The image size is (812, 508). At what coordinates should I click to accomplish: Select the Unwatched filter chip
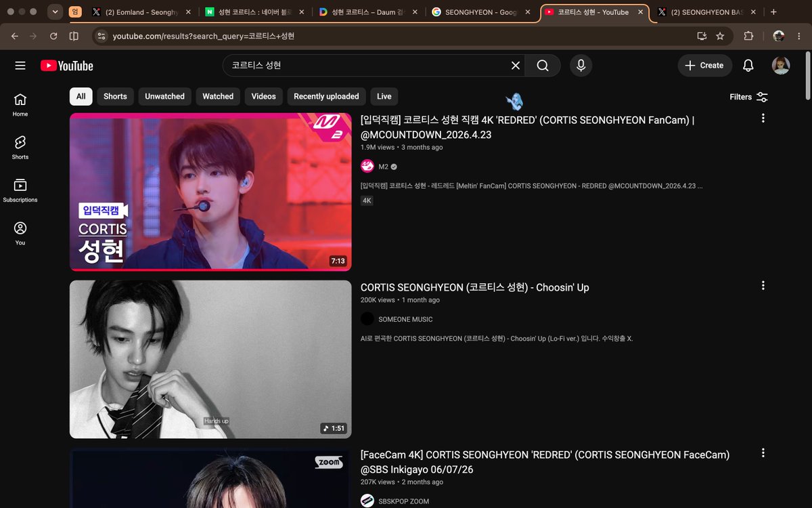(164, 96)
